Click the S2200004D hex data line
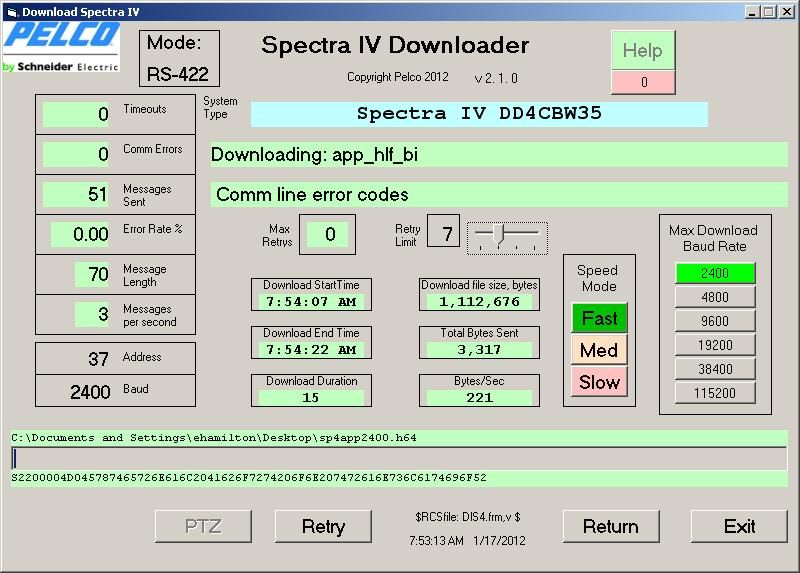 pyautogui.click(x=399, y=478)
